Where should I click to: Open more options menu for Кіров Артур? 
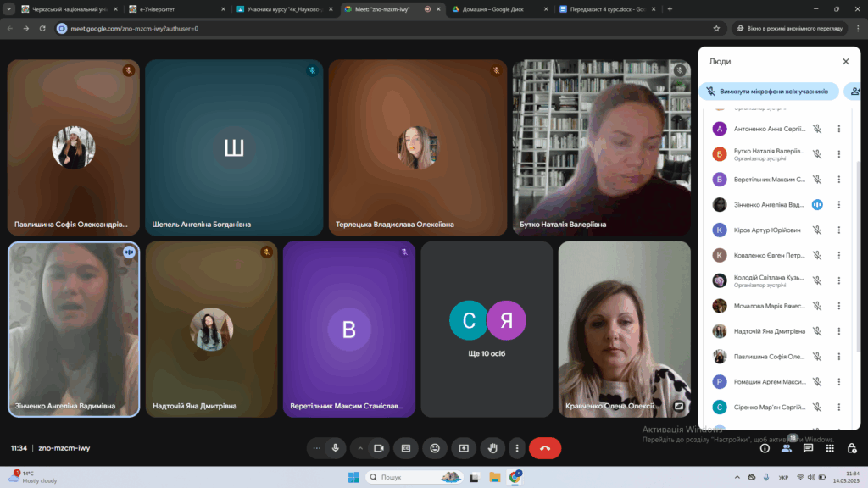pyautogui.click(x=838, y=230)
